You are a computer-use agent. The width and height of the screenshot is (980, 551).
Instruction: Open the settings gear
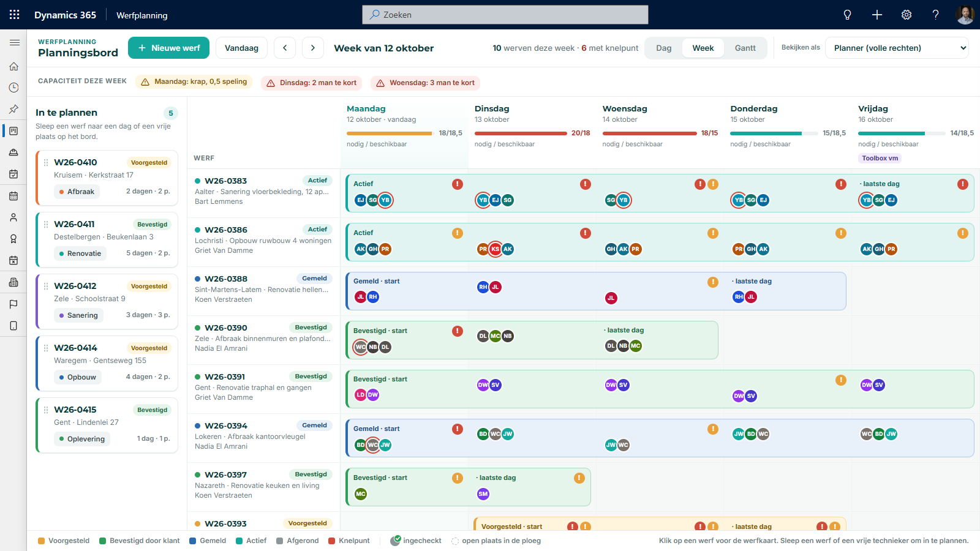coord(907,15)
